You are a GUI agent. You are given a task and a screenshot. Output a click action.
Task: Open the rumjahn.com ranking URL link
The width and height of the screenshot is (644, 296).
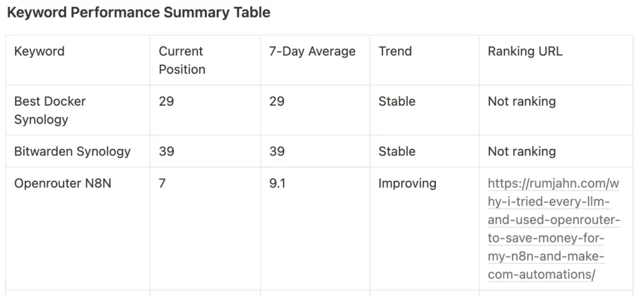coord(553,229)
